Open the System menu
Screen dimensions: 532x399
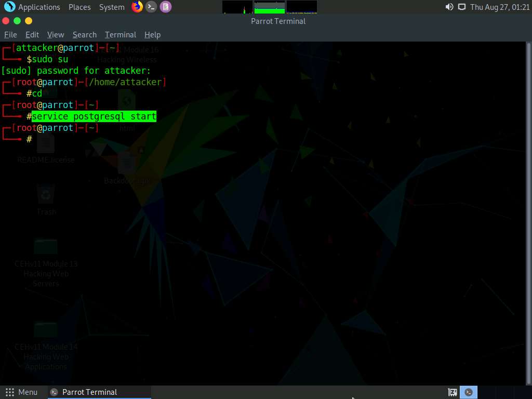[x=111, y=7]
